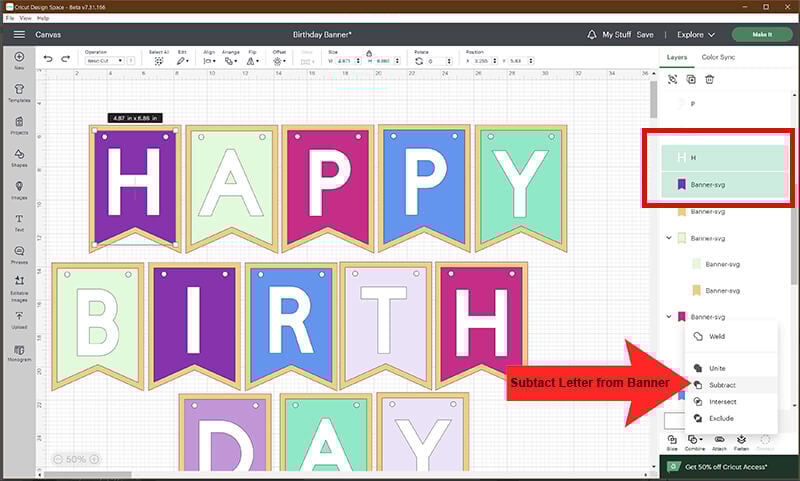The width and height of the screenshot is (800, 481).
Task: Click the Group icon in Layers panel
Action: coord(672,79)
